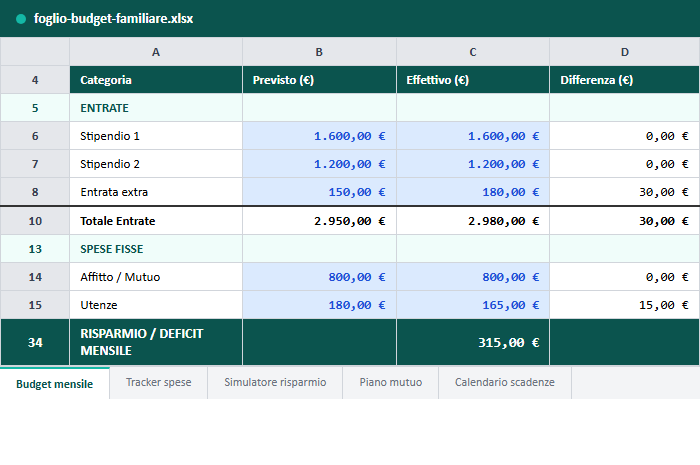Select the SPESE FISSE section cell
The width and height of the screenshot is (700, 465).
tap(156, 249)
